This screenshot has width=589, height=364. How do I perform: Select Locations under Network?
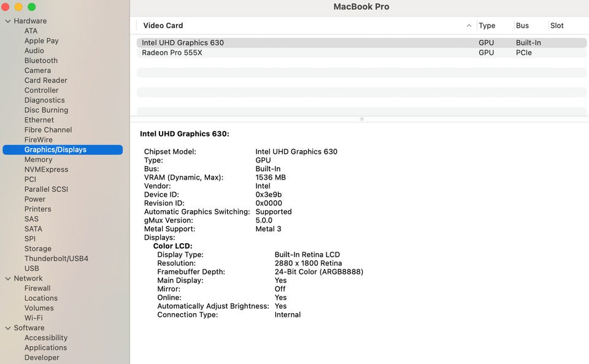[x=41, y=298]
